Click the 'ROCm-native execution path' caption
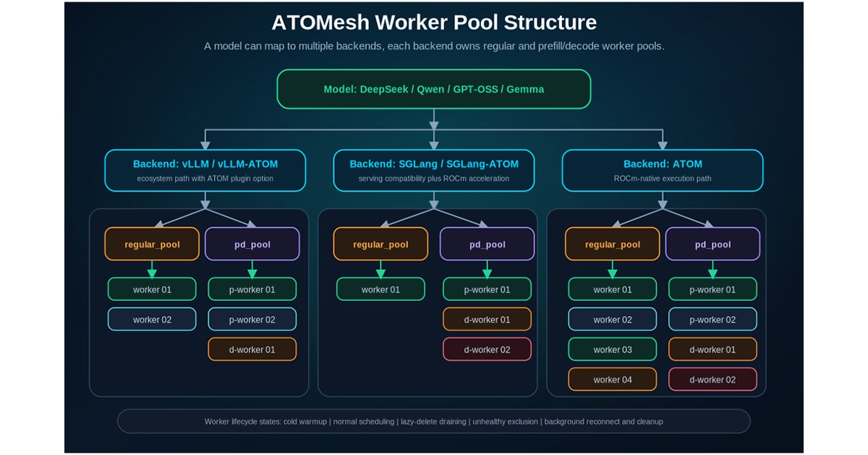Image resolution: width=868 pixels, height=455 pixels. [663, 178]
